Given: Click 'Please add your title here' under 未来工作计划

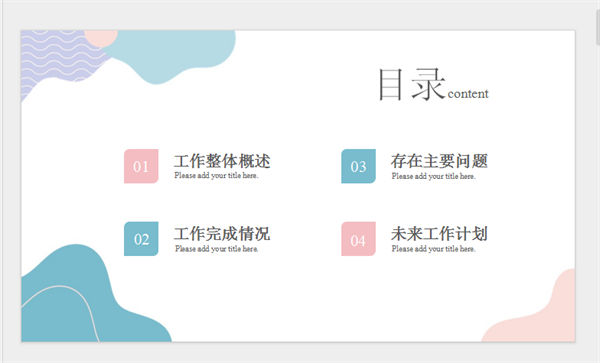Looking at the screenshot, I should coord(434,249).
